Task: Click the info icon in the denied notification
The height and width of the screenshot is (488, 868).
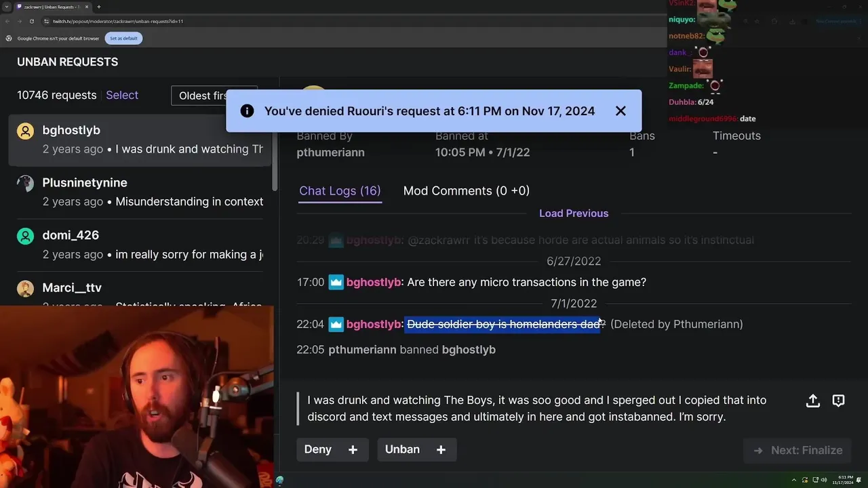Action: pos(247,111)
